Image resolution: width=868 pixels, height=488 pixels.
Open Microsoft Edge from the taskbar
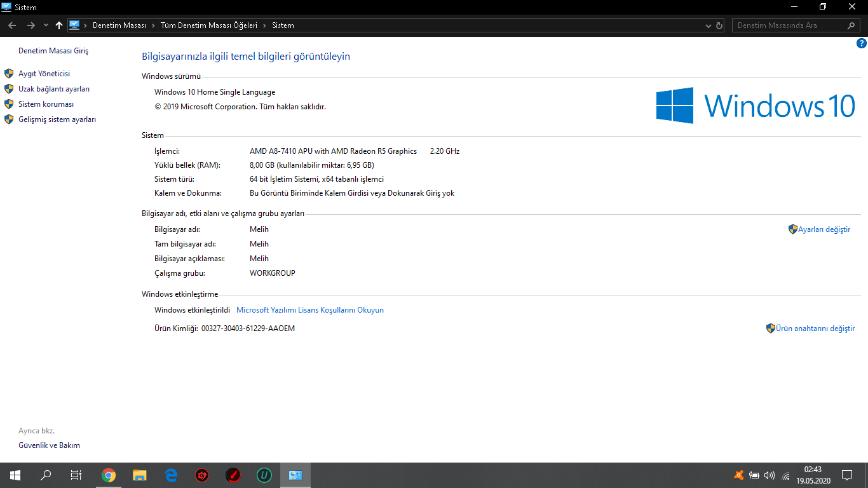click(171, 475)
